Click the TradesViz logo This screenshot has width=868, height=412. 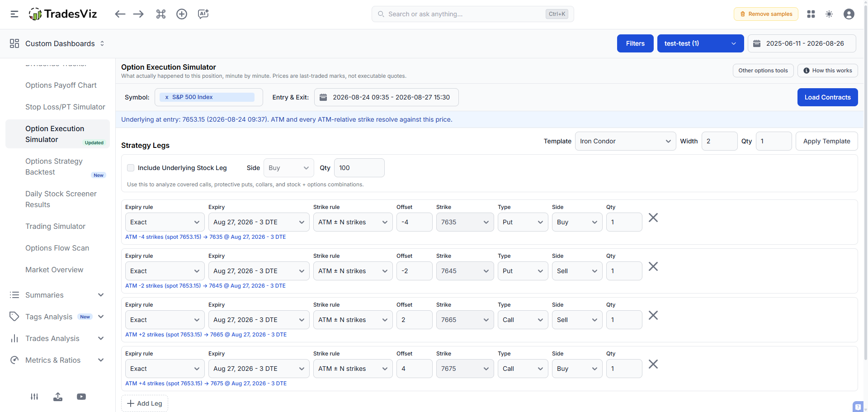point(63,14)
